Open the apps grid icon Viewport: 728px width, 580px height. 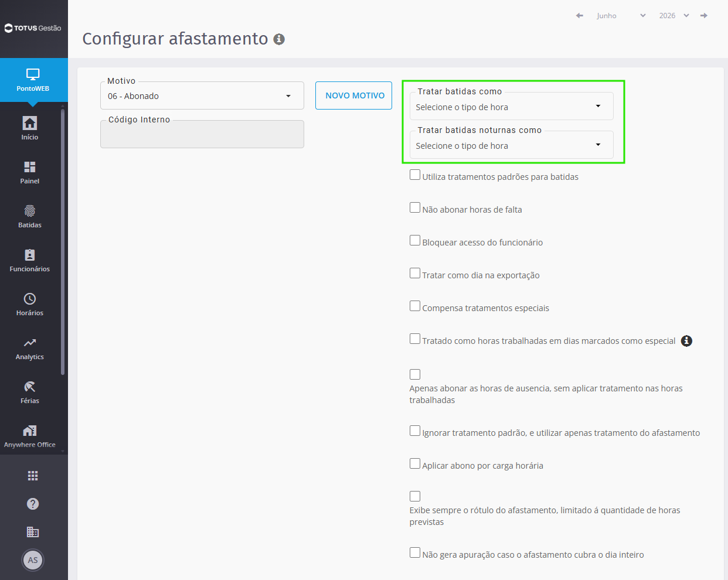[x=33, y=476]
